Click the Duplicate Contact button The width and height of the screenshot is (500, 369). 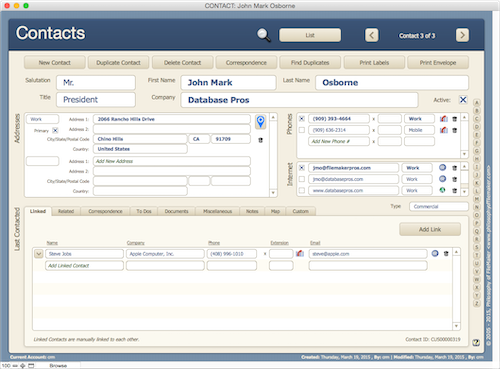pyautogui.click(x=118, y=63)
